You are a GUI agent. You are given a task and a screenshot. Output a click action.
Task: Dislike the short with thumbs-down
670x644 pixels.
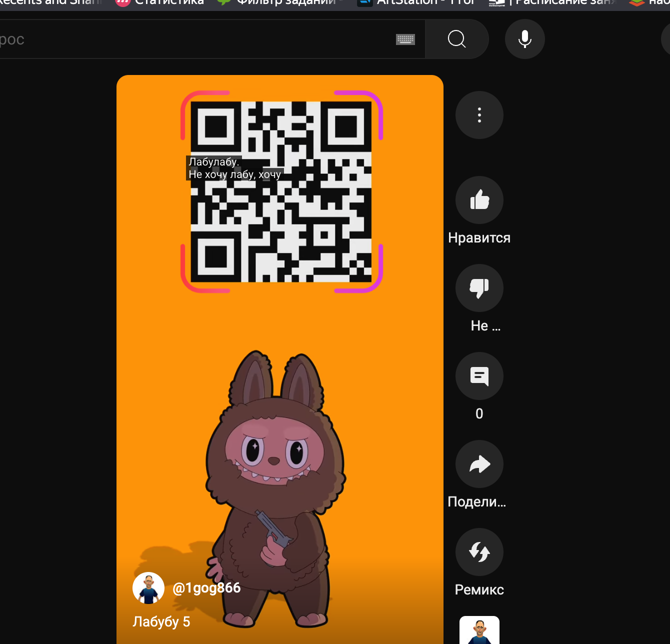(x=479, y=288)
